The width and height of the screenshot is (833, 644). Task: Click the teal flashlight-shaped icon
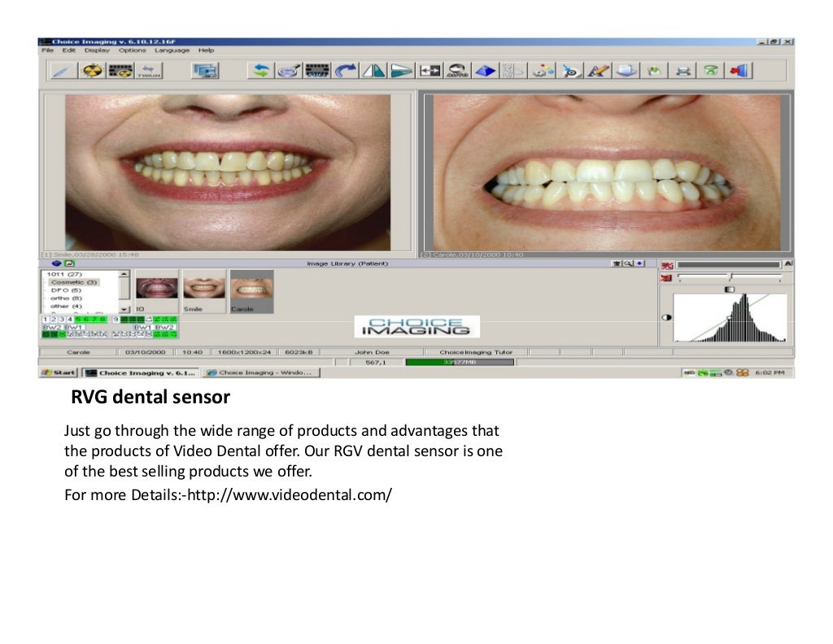402,71
